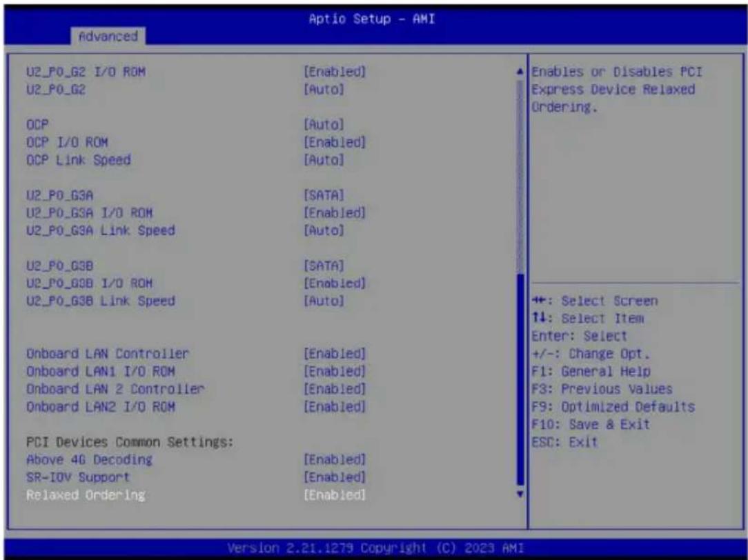Click the scrollbar down arrow

tap(520, 494)
